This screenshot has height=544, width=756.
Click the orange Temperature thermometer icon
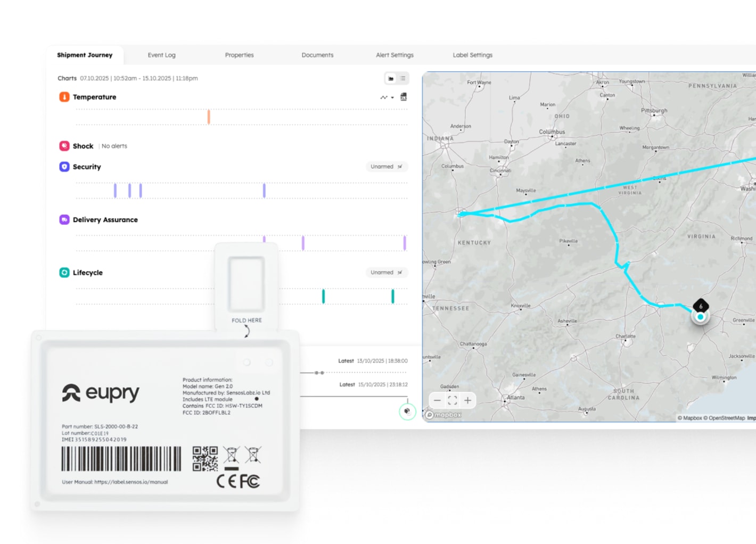coord(64,97)
